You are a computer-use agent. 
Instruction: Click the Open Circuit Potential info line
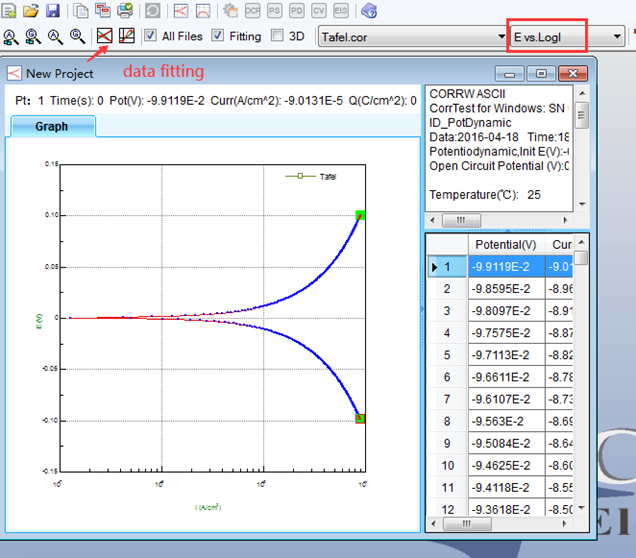click(499, 166)
